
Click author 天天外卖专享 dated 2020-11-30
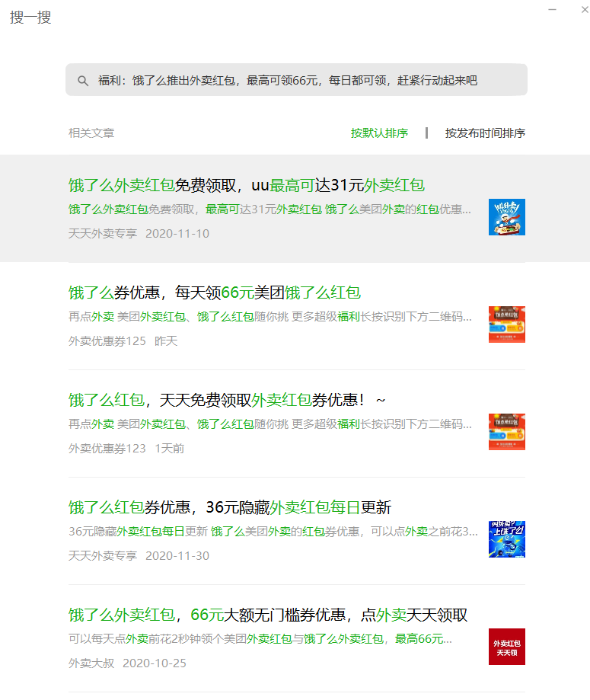(x=103, y=556)
